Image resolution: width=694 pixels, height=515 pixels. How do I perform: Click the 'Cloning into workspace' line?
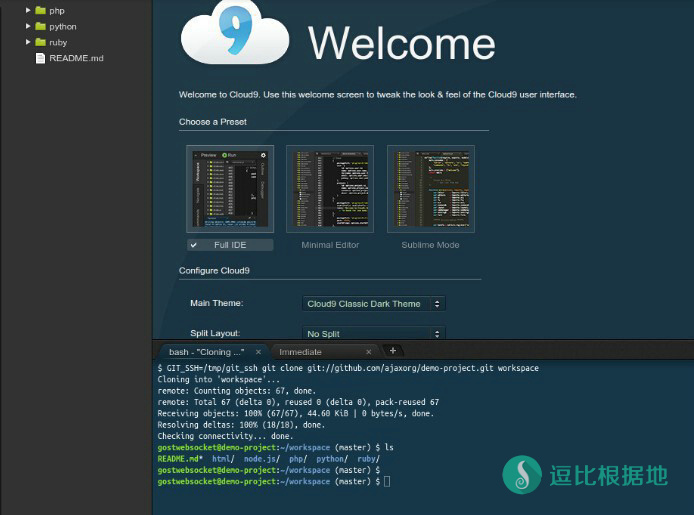[219, 380]
